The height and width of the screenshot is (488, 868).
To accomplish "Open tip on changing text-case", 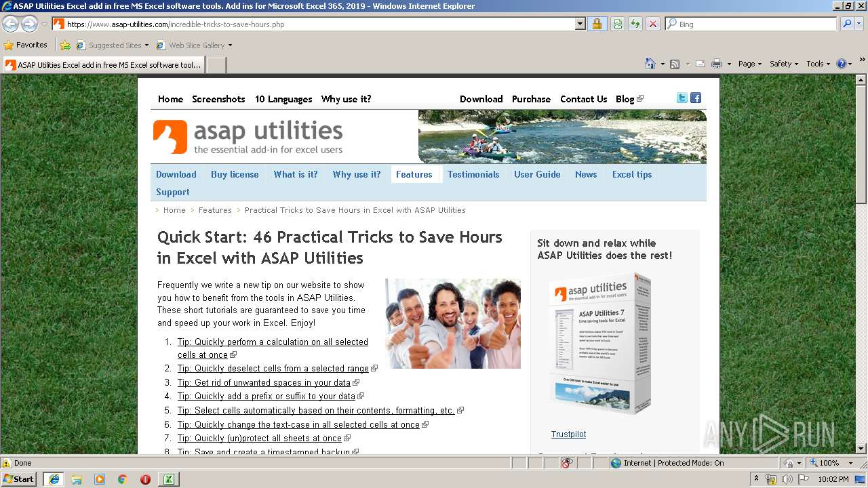I will tap(298, 425).
